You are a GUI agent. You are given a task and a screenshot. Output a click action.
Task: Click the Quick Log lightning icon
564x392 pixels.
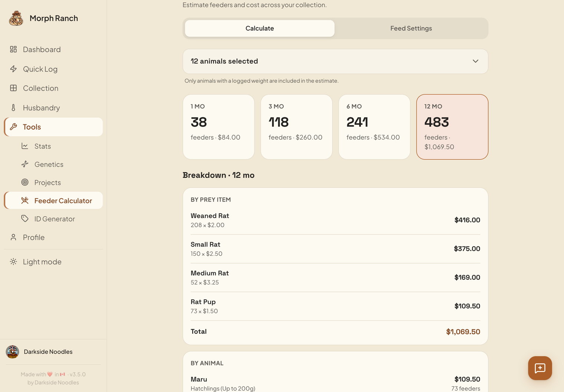coord(13,69)
